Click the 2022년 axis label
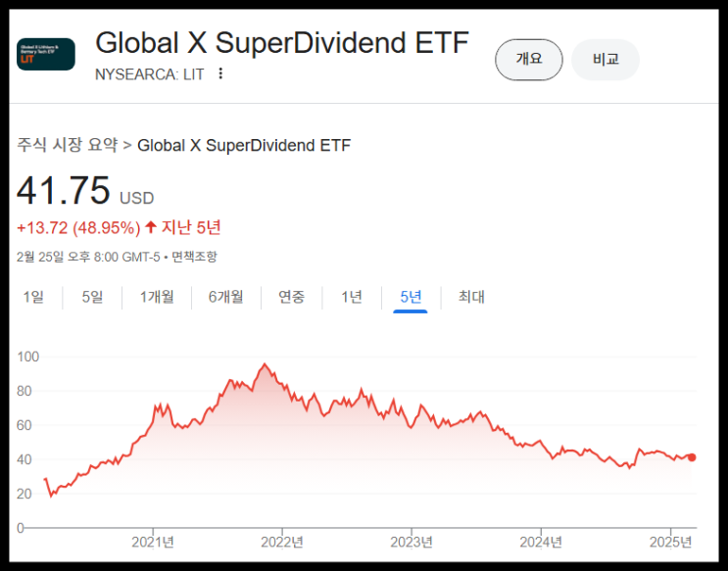728x571 pixels. pyautogui.click(x=283, y=542)
